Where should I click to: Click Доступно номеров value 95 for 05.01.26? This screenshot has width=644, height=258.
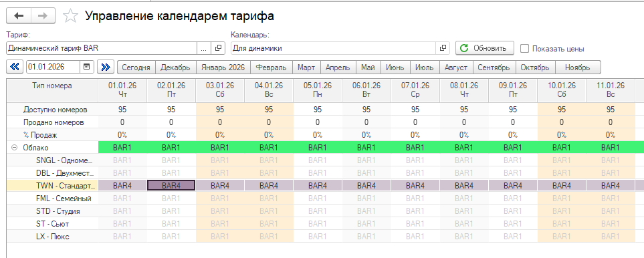(x=318, y=110)
